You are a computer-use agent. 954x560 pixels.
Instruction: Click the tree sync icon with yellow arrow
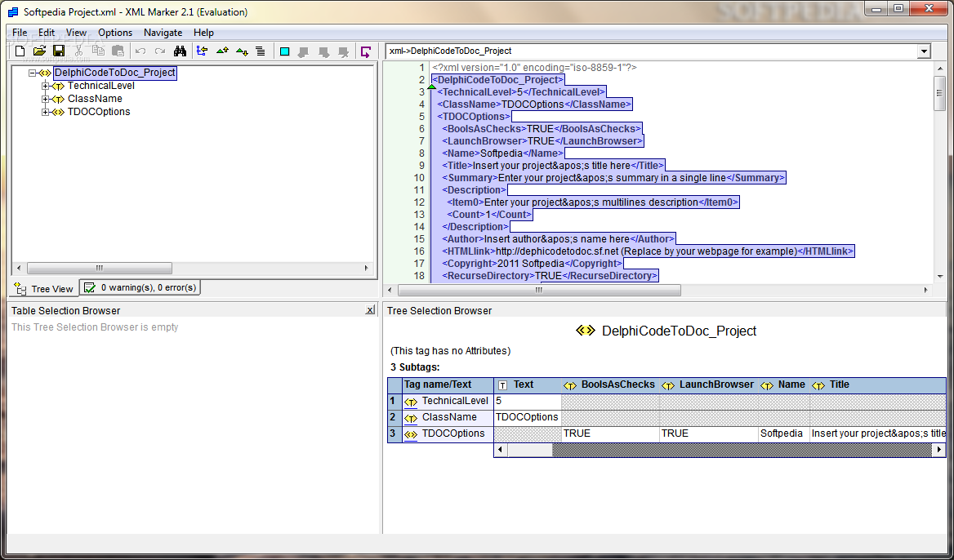pos(203,51)
